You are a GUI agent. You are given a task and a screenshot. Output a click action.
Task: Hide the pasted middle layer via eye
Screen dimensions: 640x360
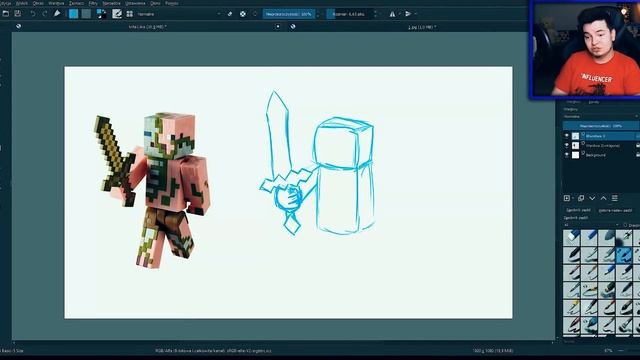(567, 145)
